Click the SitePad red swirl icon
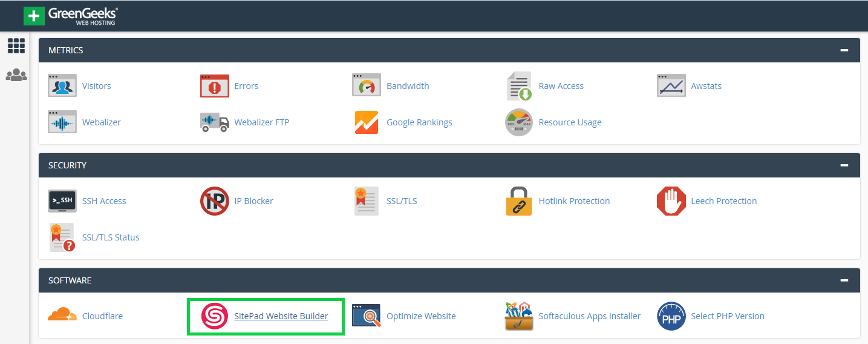 click(x=215, y=316)
